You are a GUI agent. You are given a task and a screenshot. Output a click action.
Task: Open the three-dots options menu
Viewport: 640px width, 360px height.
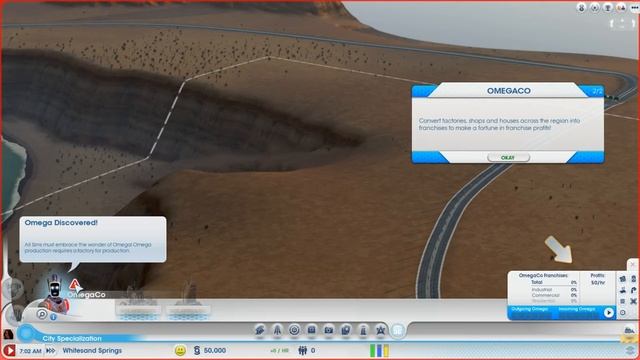[634, 8]
